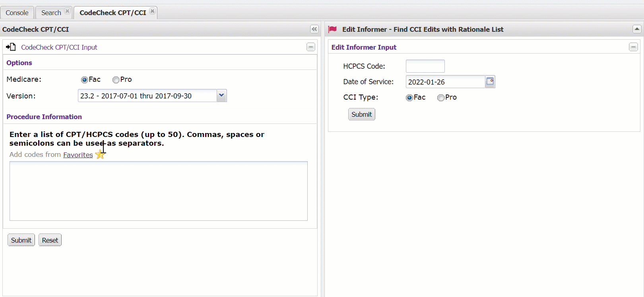Click the red flag Edit Informer icon

[332, 29]
